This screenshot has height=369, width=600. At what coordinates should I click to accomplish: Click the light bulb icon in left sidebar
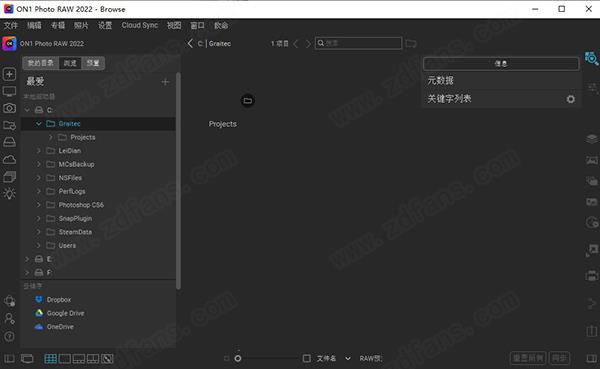tap(10, 193)
